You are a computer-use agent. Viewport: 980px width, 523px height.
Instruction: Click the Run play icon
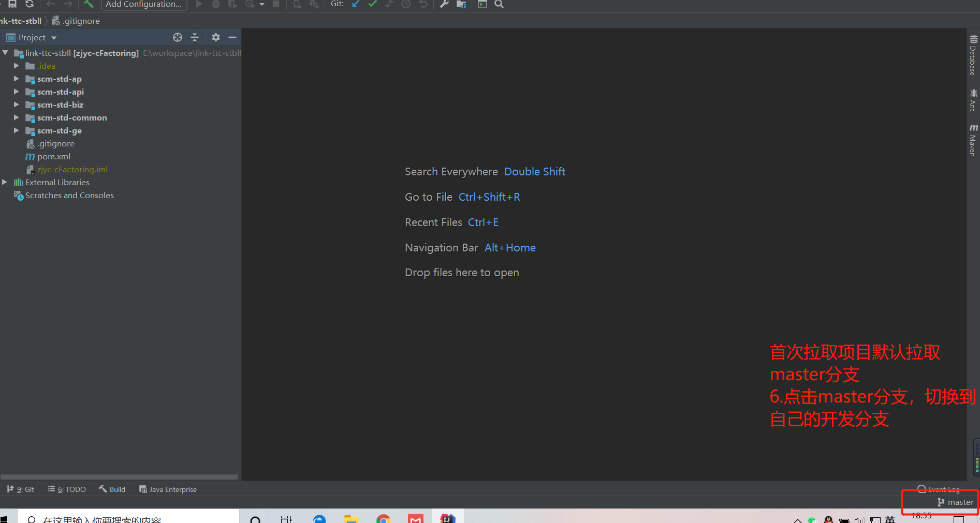[199, 4]
